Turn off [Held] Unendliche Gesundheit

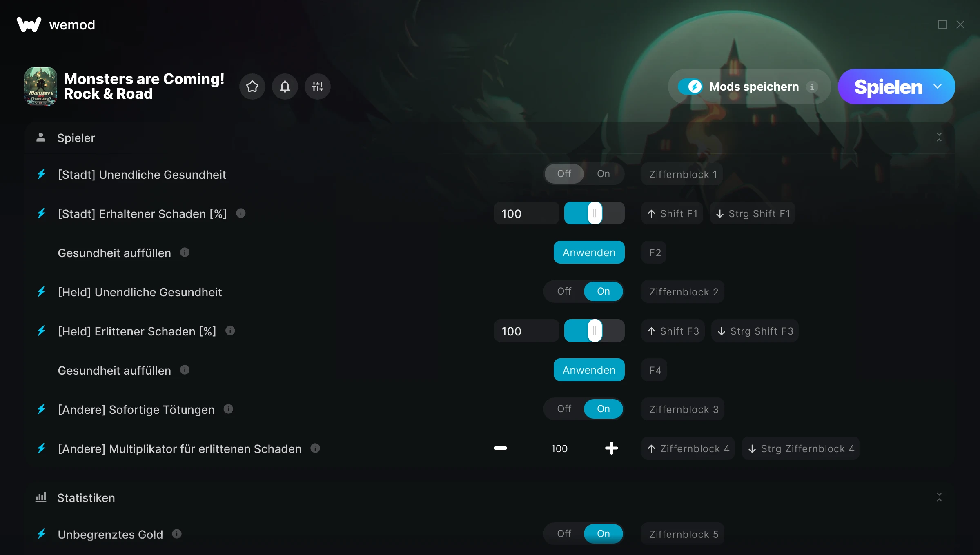pyautogui.click(x=564, y=291)
